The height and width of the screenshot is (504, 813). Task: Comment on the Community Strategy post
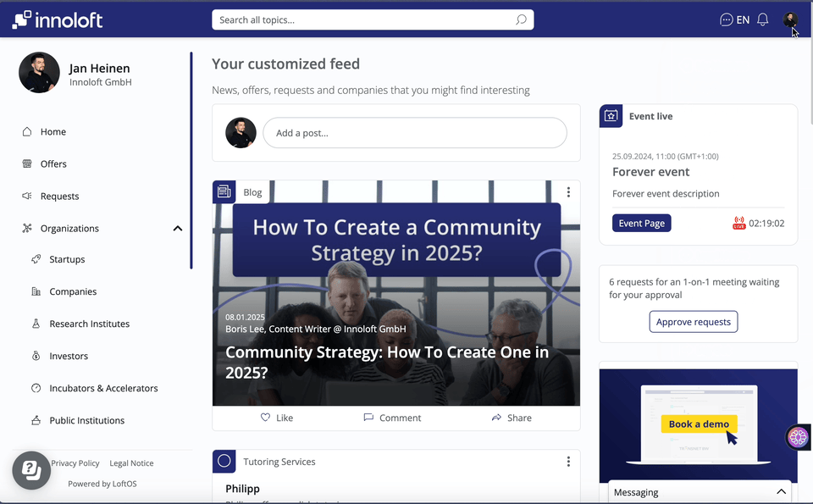[391, 418]
